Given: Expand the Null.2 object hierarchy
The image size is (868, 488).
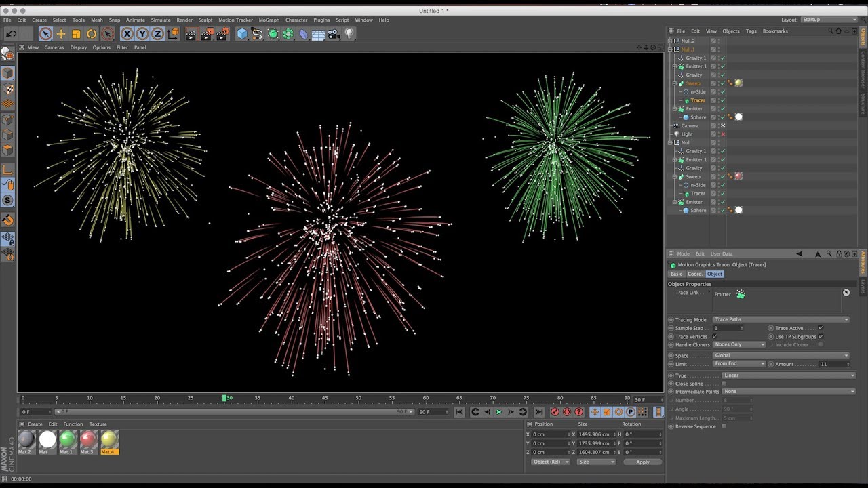Looking at the screenshot, I should click(670, 41).
